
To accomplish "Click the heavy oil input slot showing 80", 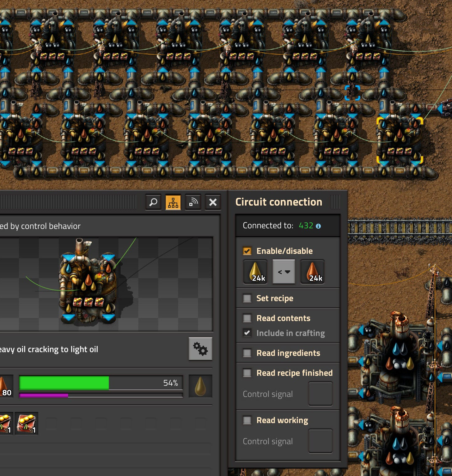I will pos(6,386).
